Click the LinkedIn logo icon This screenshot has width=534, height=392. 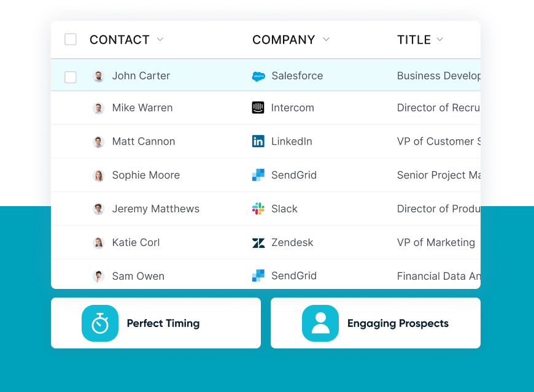point(258,142)
